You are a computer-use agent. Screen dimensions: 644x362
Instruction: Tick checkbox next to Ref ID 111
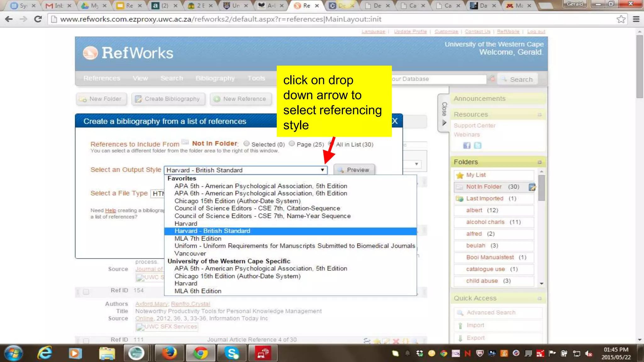coord(86,341)
